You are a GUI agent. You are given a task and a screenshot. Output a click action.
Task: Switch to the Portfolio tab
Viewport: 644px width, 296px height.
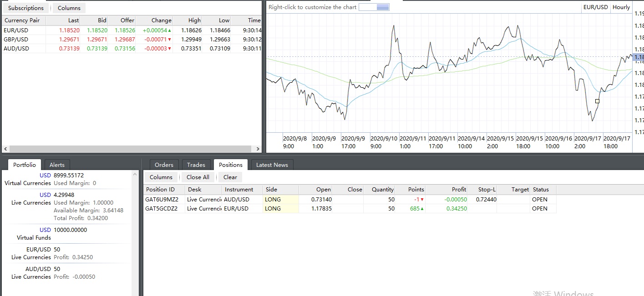(x=25, y=165)
